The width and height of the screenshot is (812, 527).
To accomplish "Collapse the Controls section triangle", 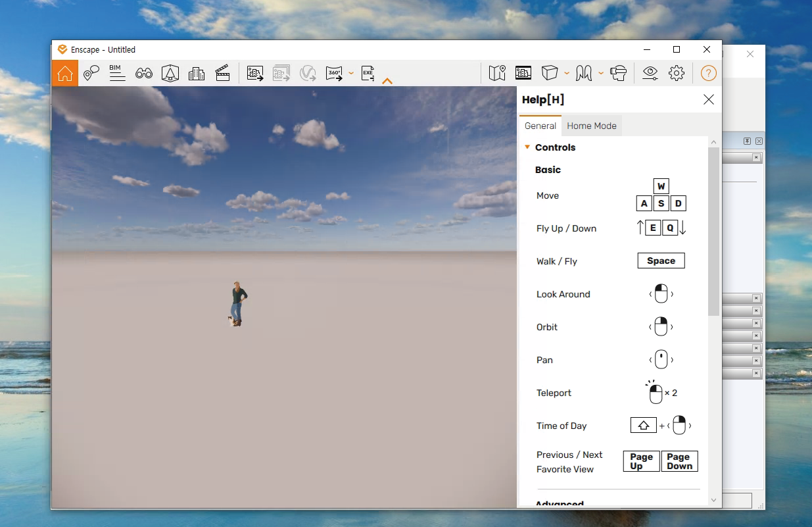I will pos(527,147).
